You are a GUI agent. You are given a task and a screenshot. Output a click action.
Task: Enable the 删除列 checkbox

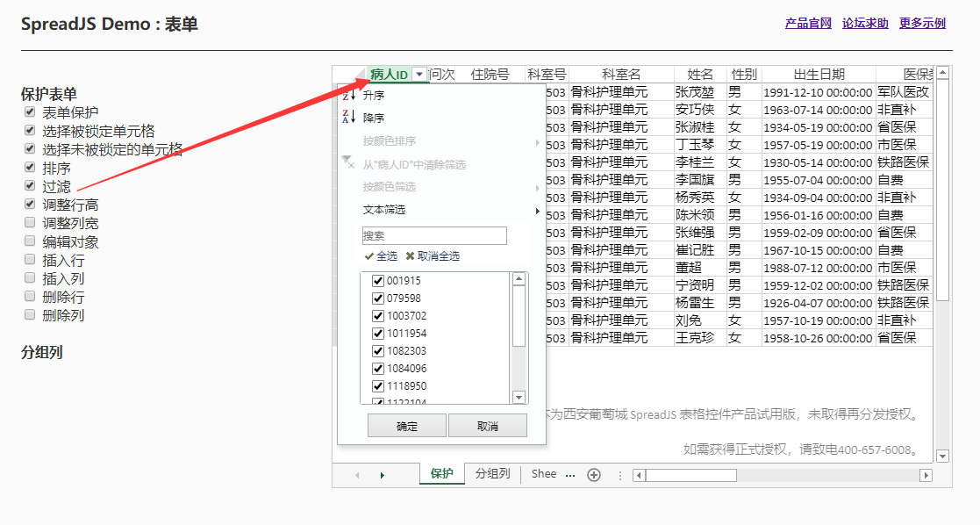pos(29,314)
